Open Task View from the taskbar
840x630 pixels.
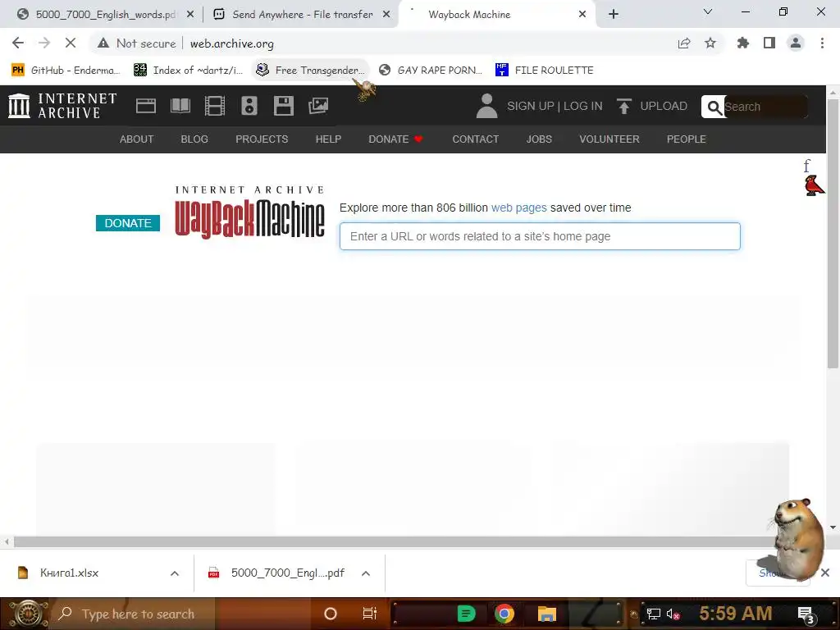[x=370, y=614]
